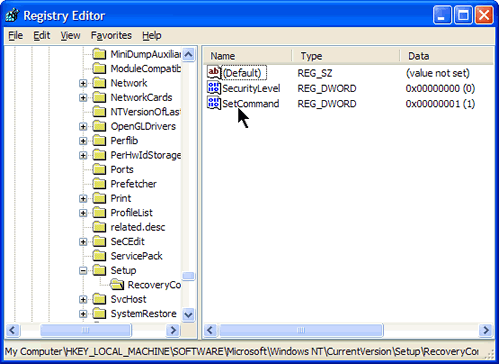
Task: Collapse the Setup tree node
Action: coord(83,270)
